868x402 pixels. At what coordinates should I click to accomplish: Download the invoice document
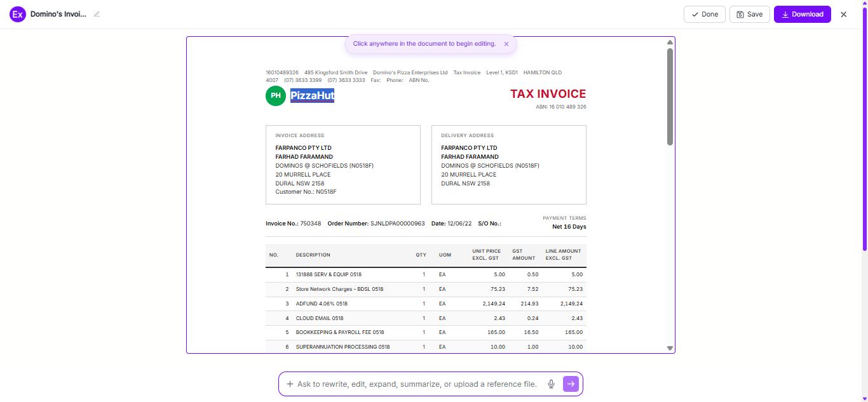click(803, 14)
